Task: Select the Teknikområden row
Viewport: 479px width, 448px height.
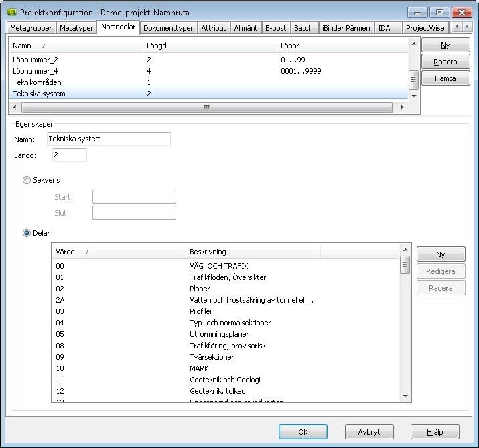Action: click(x=208, y=82)
